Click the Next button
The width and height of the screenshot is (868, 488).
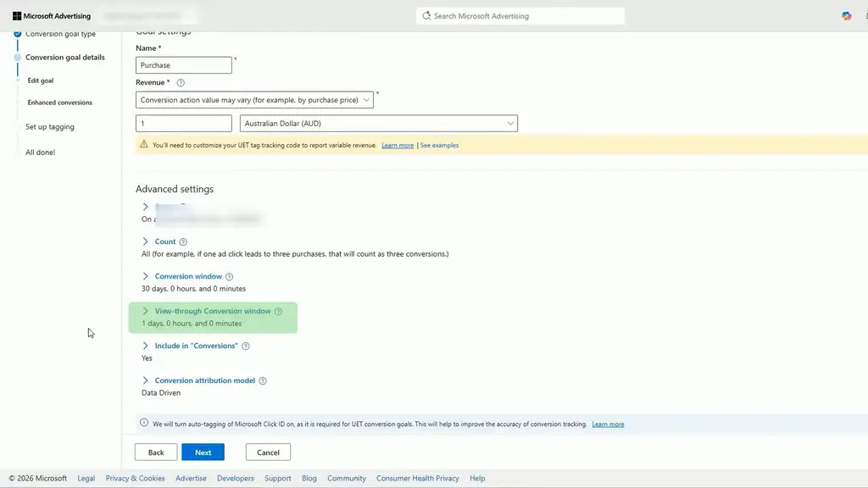(x=203, y=452)
